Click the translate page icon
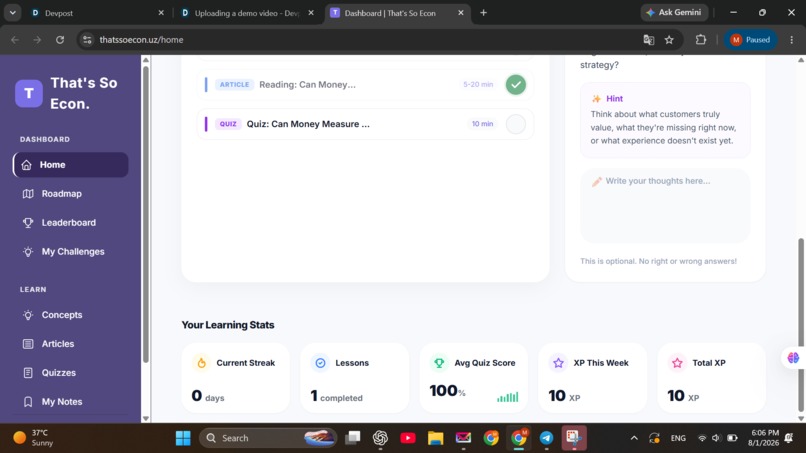The height and width of the screenshot is (453, 806). pos(649,40)
